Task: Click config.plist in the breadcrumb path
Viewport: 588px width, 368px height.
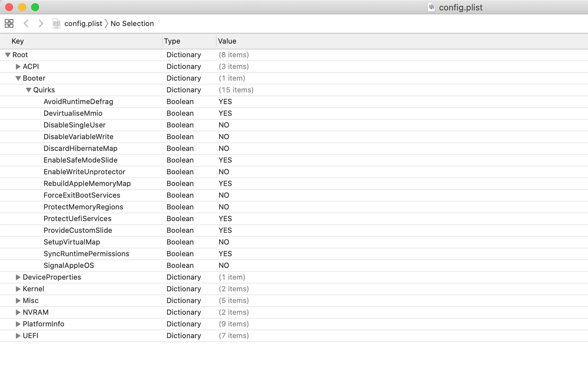Action: tap(83, 24)
